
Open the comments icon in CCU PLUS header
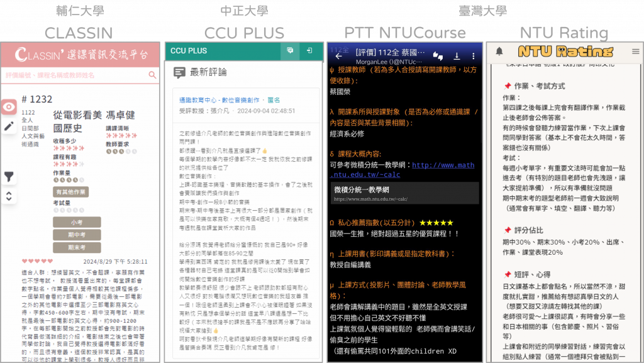coord(290,50)
